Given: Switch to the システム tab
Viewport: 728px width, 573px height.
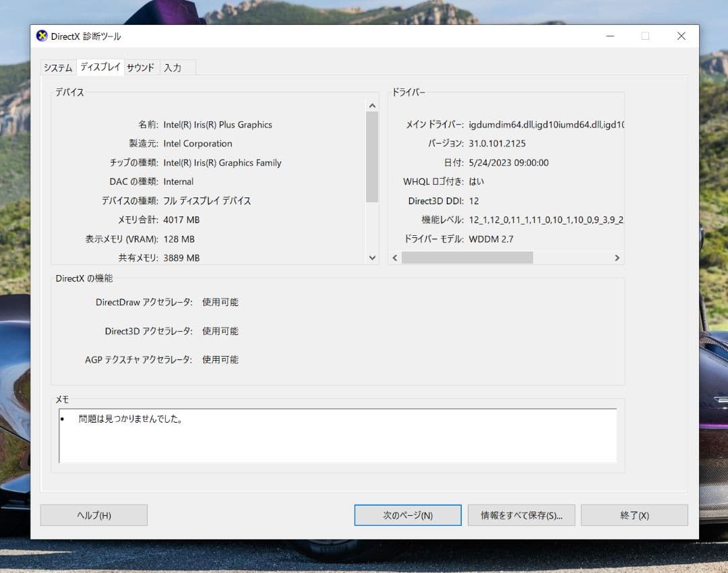Looking at the screenshot, I should coord(57,67).
